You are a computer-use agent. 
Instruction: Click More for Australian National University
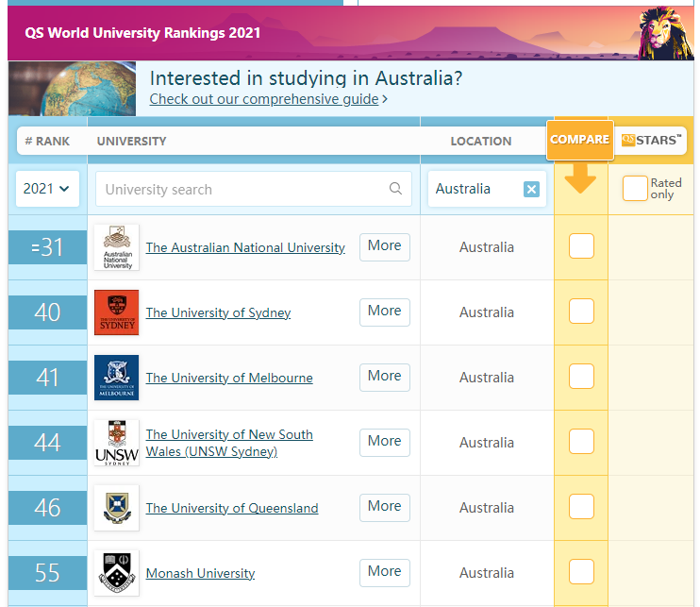point(385,247)
